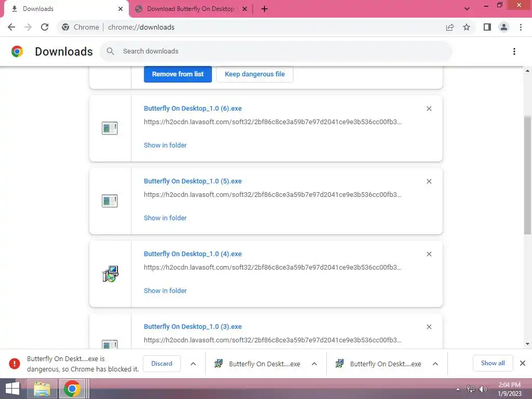Image resolution: width=532 pixels, height=399 pixels.
Task: Click installer icon of Butterfly On Desktop_1.0 (4).exe
Action: tap(110, 274)
